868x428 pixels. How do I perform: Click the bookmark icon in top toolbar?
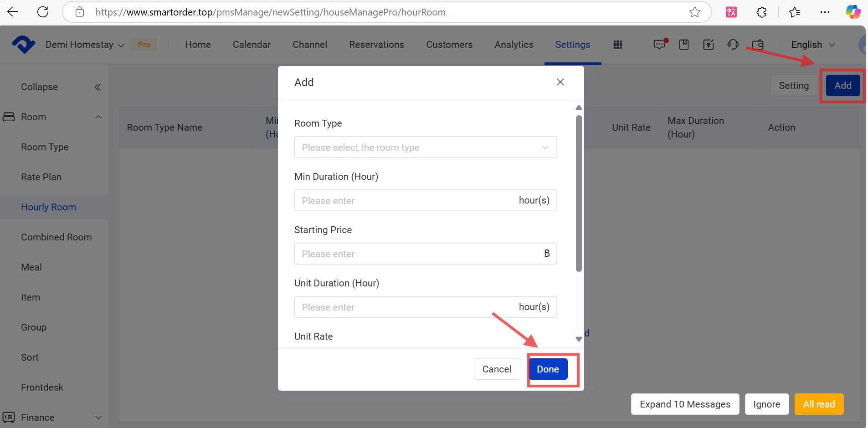point(683,45)
